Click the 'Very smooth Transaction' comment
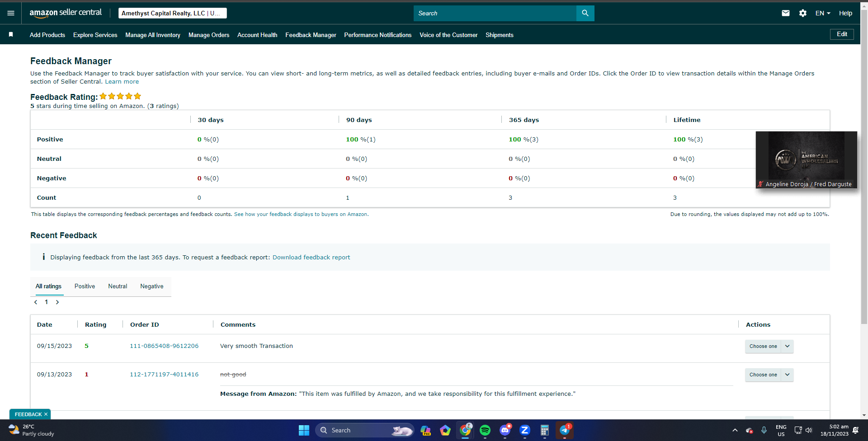868x441 pixels. coord(256,346)
